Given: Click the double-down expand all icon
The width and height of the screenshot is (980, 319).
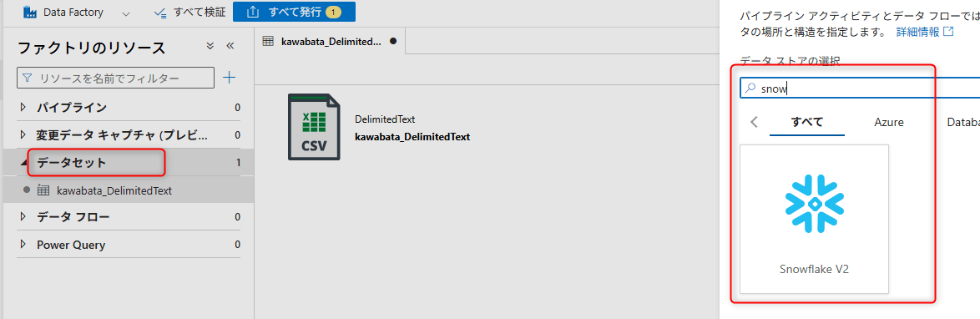Looking at the screenshot, I should [210, 46].
